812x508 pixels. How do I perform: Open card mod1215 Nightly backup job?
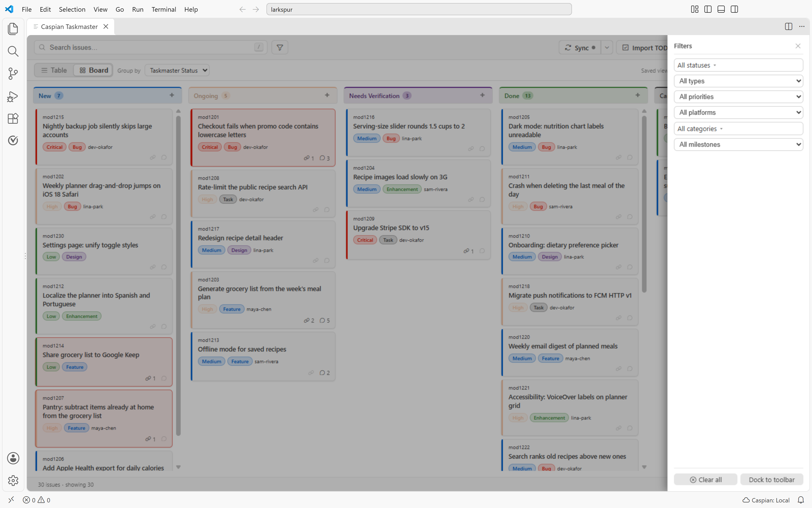coord(104,137)
